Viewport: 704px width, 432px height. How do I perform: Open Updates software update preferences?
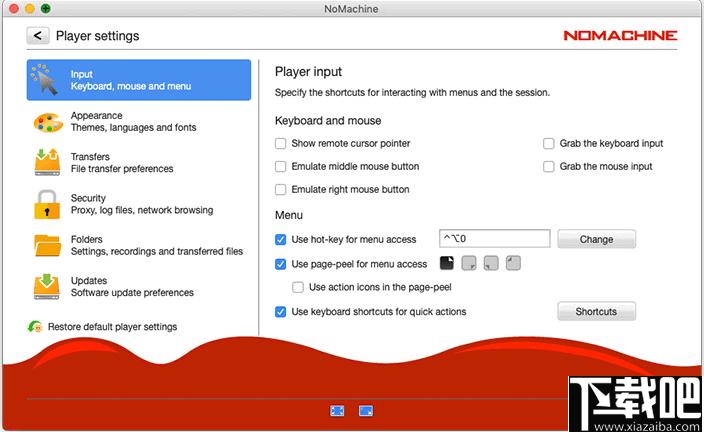(x=139, y=287)
